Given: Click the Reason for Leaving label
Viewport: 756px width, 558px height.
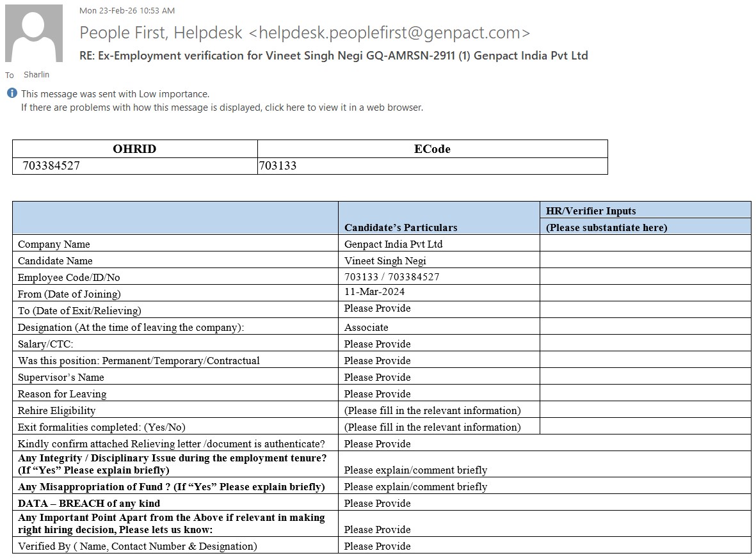Looking at the screenshot, I should [62, 394].
